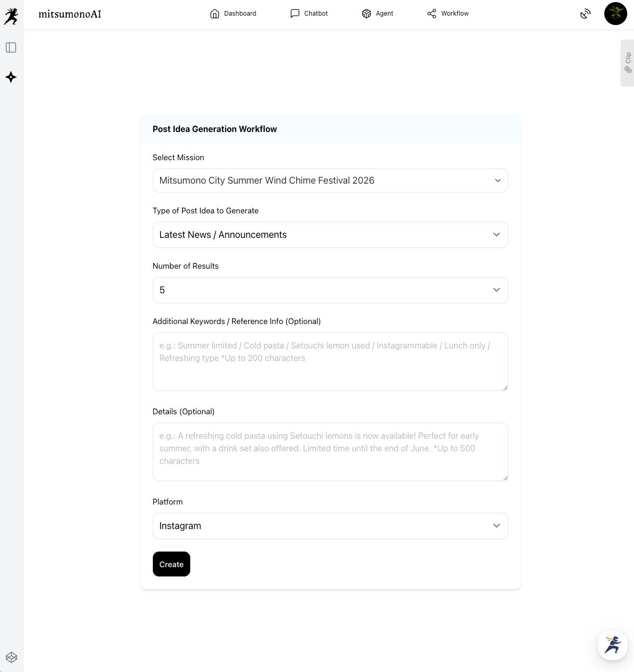Expand the Number of Results dropdown
Image resolution: width=634 pixels, height=672 pixels.
pyautogui.click(x=330, y=290)
